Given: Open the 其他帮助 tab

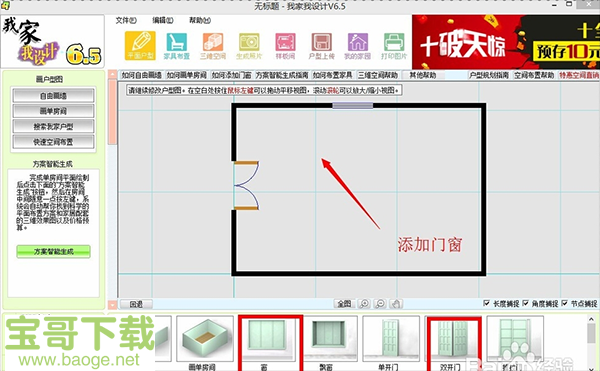Looking at the screenshot, I should click(423, 75).
